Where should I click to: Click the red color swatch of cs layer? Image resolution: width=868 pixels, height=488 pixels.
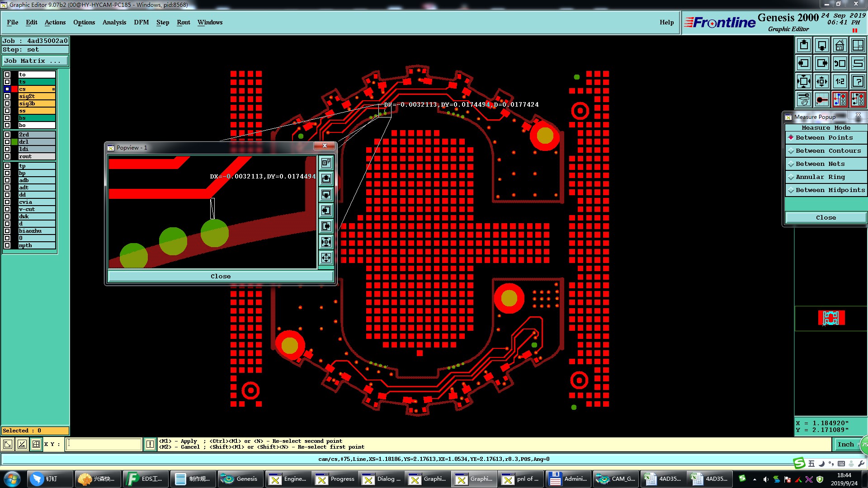point(14,89)
